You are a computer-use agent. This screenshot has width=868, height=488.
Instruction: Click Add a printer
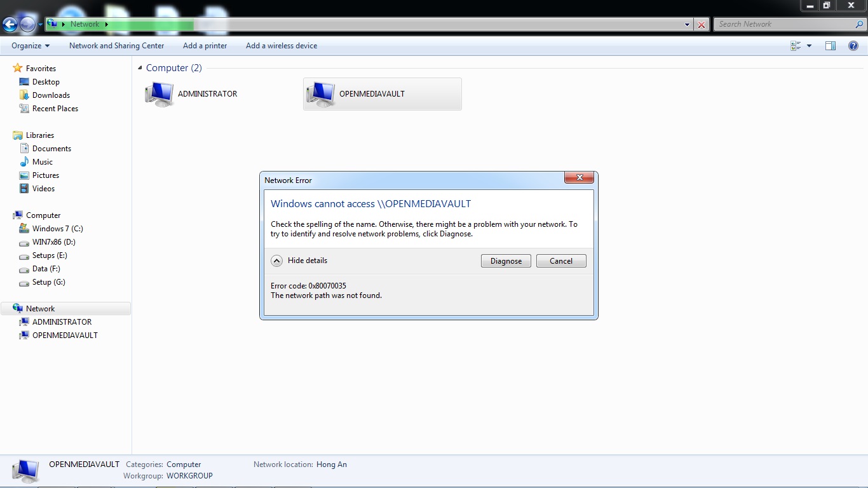(x=205, y=46)
